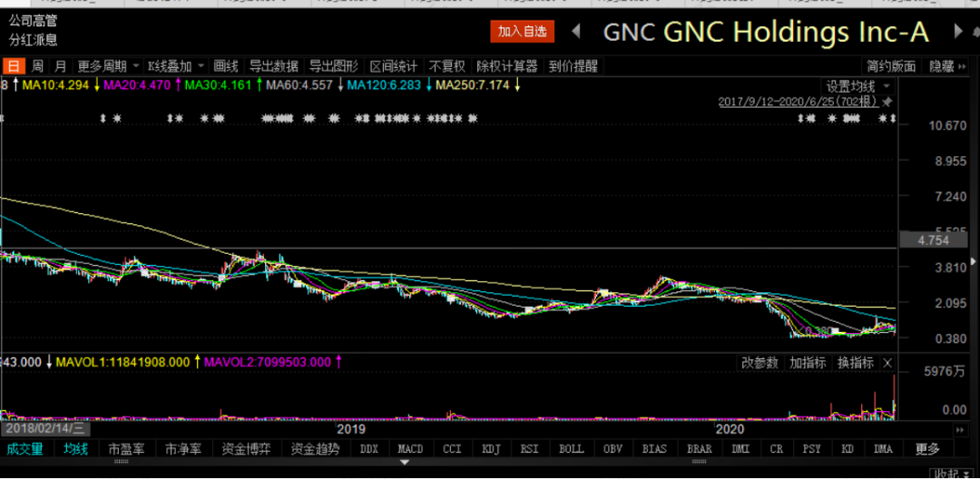Select MACD indicator tab
This screenshot has height=479, width=980.
pyautogui.click(x=411, y=449)
